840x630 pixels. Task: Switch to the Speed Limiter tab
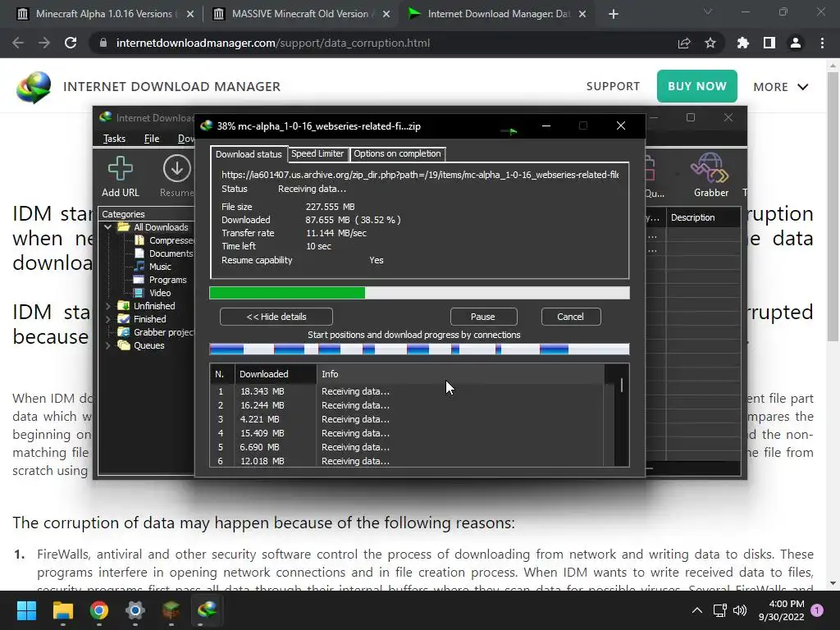click(x=317, y=153)
